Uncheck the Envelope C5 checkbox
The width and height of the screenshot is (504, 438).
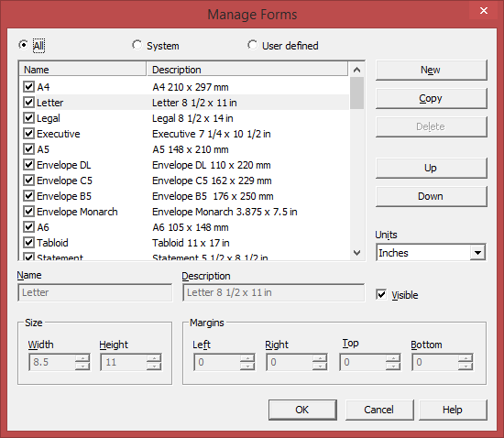[29, 180]
